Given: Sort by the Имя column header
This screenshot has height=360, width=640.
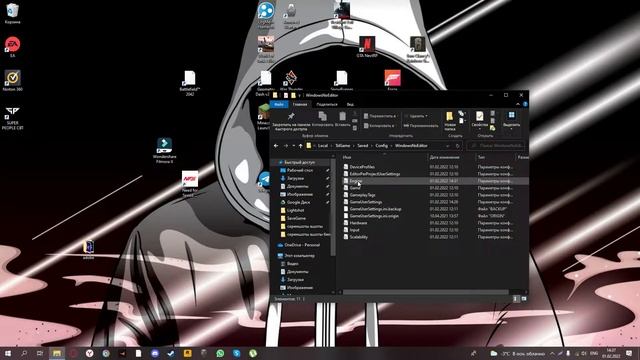Looking at the screenshot, I should [x=347, y=157].
